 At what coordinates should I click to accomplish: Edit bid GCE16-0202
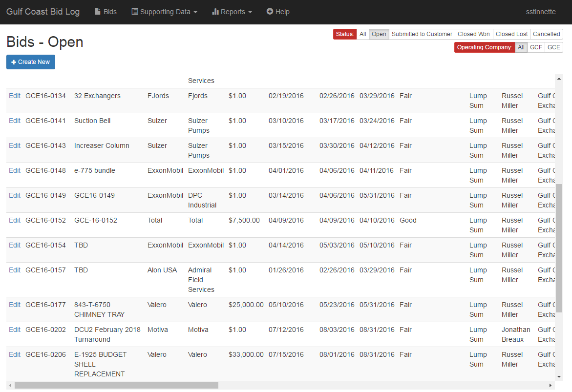[x=14, y=330]
